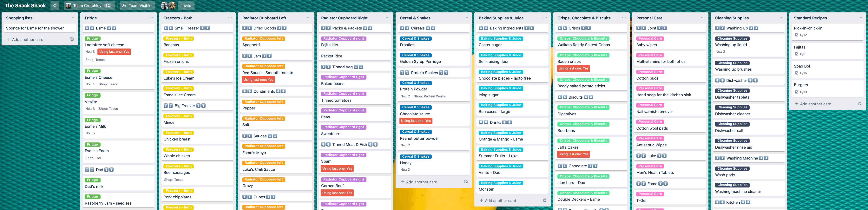This screenshot has width=868, height=210.
Task: Open Fridge list menu dots
Action: (151, 18)
